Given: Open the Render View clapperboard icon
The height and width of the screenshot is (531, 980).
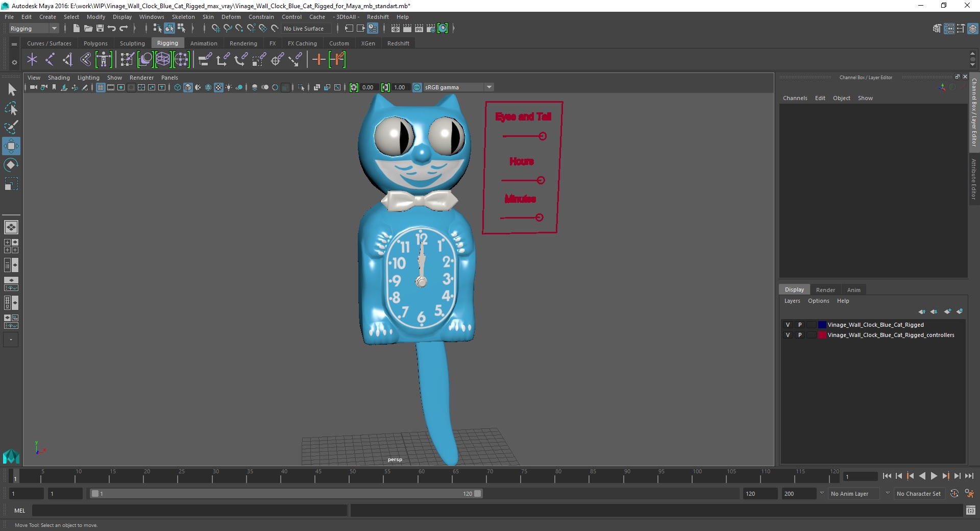Looking at the screenshot, I should tap(396, 29).
